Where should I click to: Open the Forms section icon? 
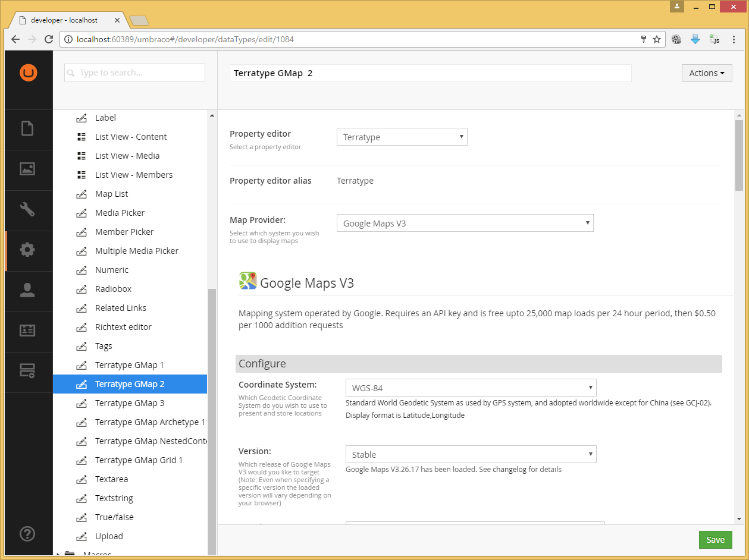coord(27,371)
